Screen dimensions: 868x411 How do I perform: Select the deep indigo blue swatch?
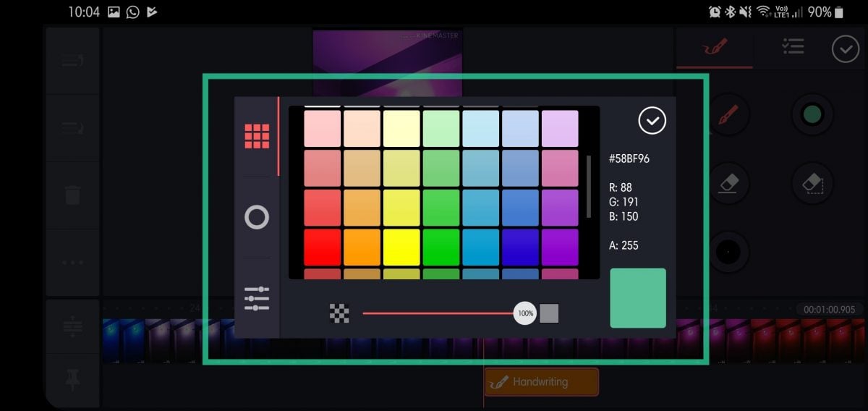coord(520,247)
